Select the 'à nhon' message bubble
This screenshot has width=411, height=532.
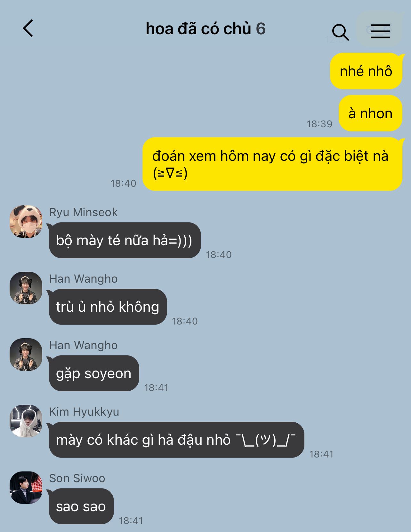[x=370, y=113]
